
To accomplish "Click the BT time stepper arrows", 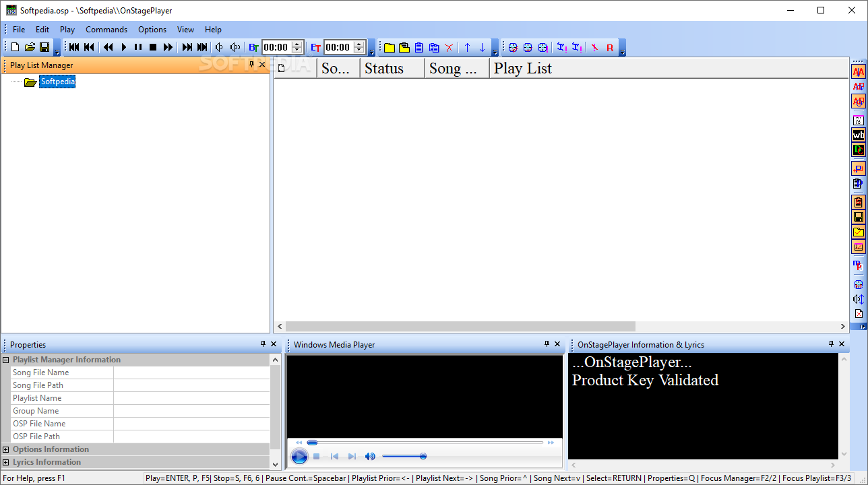I will tap(297, 47).
